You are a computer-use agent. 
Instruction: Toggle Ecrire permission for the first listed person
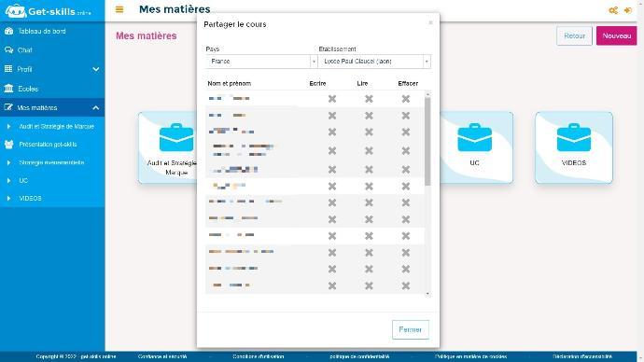(332, 99)
